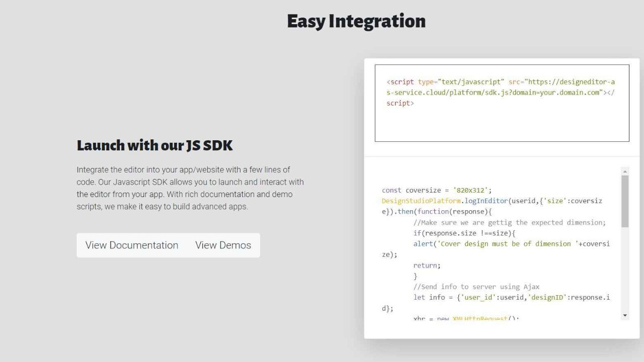Image resolution: width=644 pixels, height=362 pixels.
Task: Click the return statement in the code sample
Action: pyautogui.click(x=426, y=265)
